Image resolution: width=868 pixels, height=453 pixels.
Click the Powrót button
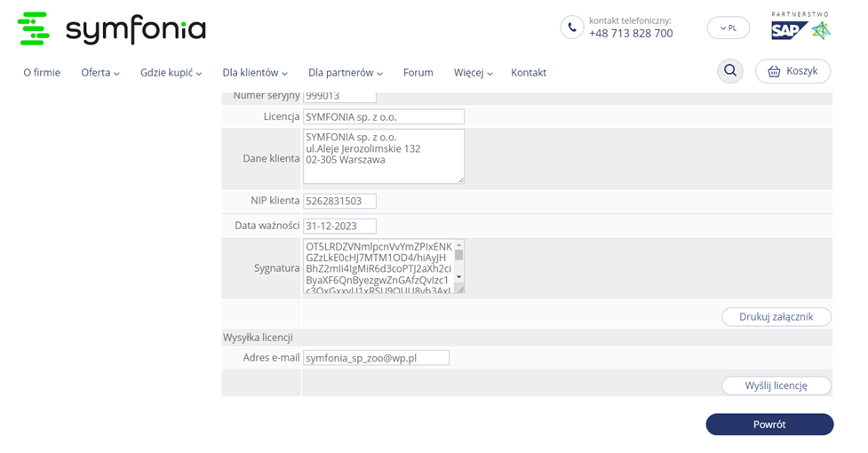(769, 425)
